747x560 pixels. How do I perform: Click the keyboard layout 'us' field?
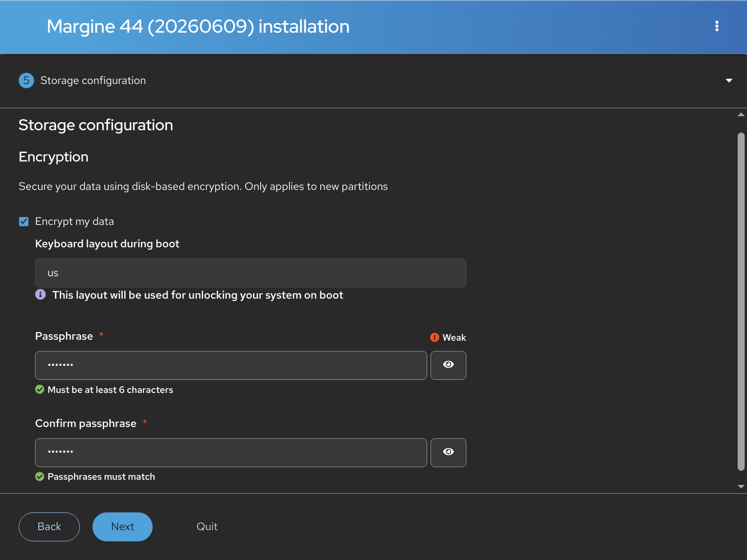(x=251, y=273)
